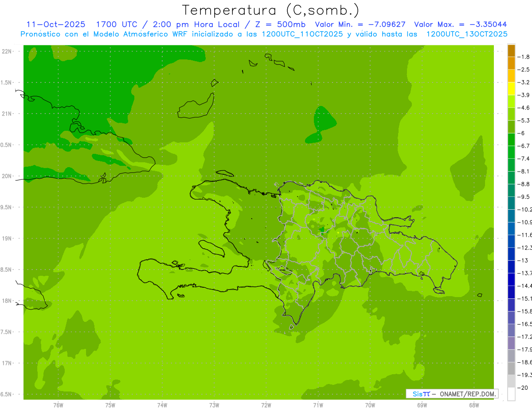This screenshot has width=532, height=411.
Task: Click the legend value -6.7
Action: pos(524,146)
